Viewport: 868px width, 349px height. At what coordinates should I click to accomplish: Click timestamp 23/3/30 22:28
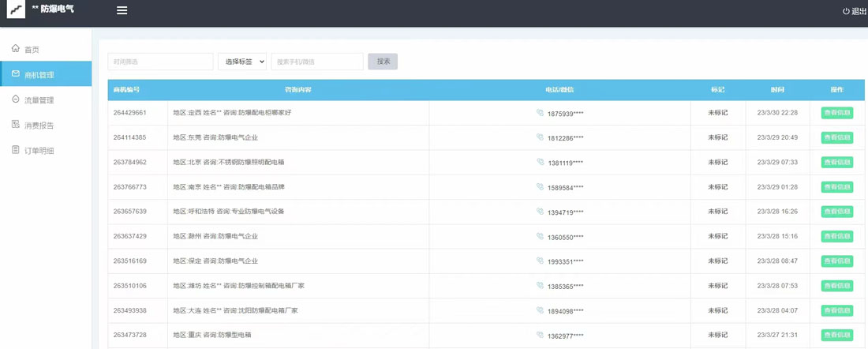[777, 112]
